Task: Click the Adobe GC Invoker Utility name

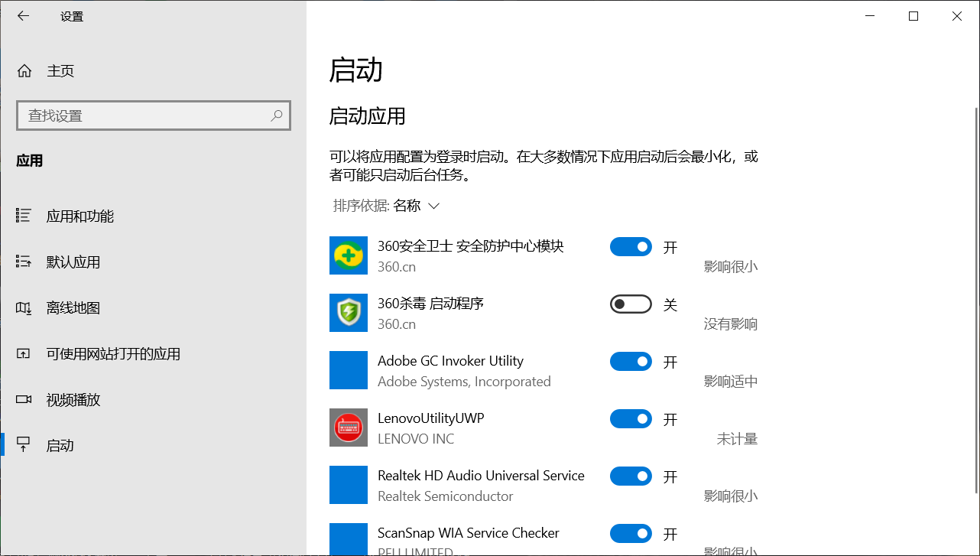Action: [x=450, y=361]
